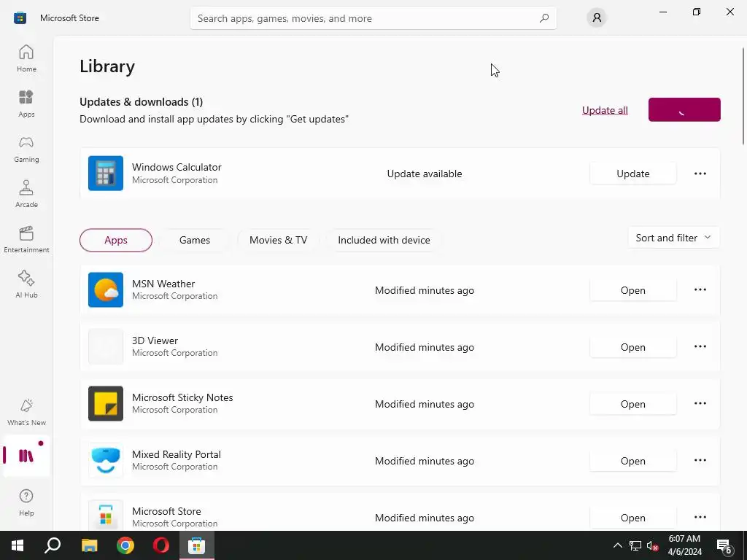The height and width of the screenshot is (560, 747).
Task: Open taskbar Search
Action: pyautogui.click(x=53, y=545)
